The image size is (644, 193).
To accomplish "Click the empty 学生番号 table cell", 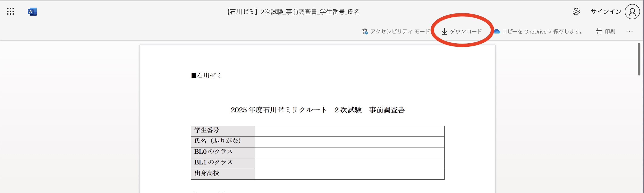I will [349, 131].
